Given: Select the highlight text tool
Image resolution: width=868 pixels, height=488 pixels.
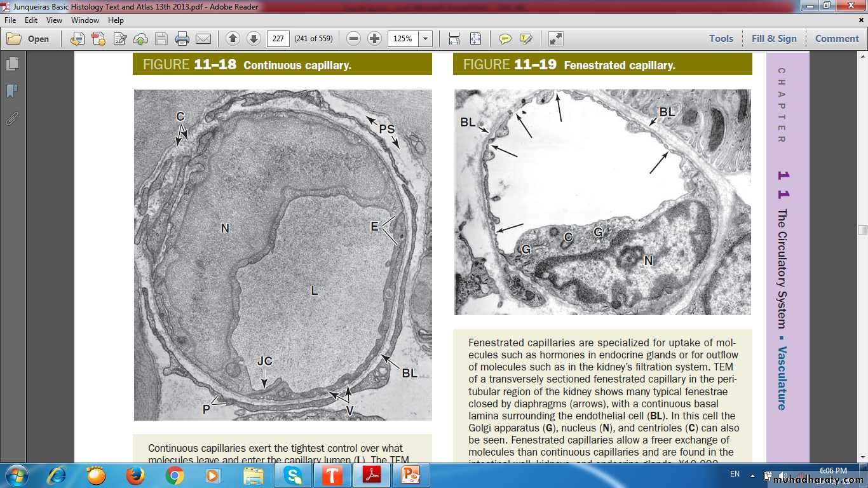Looking at the screenshot, I should coord(526,39).
